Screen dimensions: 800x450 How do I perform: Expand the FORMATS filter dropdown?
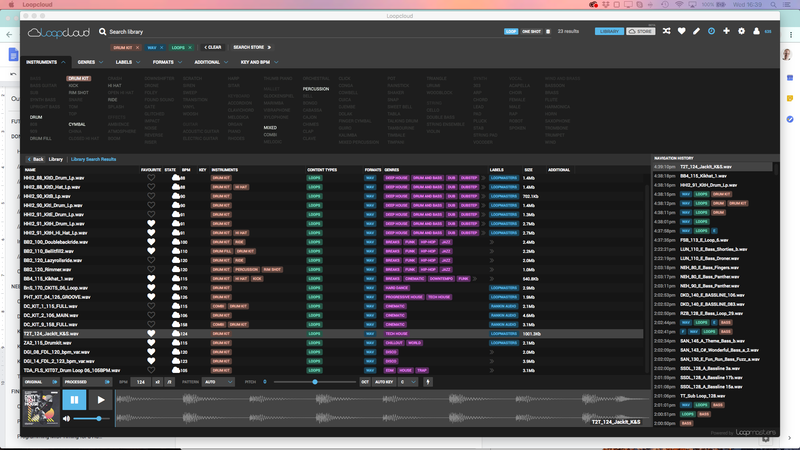tap(167, 62)
